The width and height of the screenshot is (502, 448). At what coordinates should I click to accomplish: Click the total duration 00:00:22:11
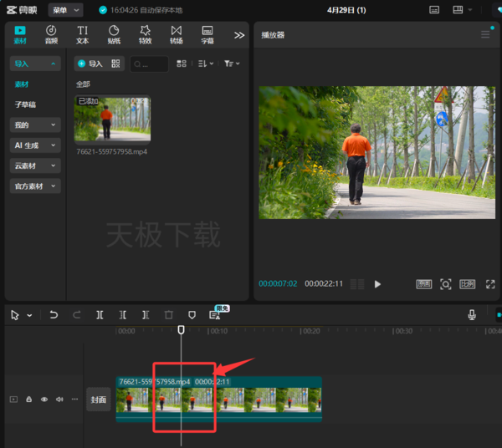[x=324, y=283]
